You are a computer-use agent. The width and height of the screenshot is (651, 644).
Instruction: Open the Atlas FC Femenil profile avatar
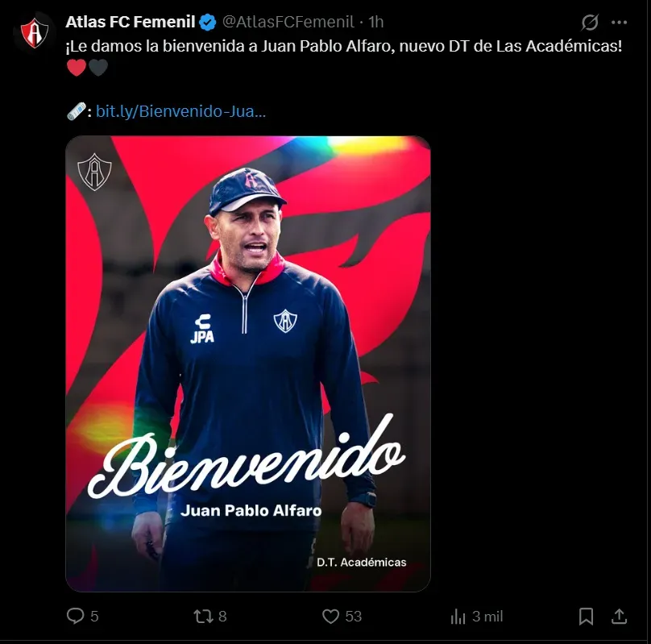tap(34, 33)
